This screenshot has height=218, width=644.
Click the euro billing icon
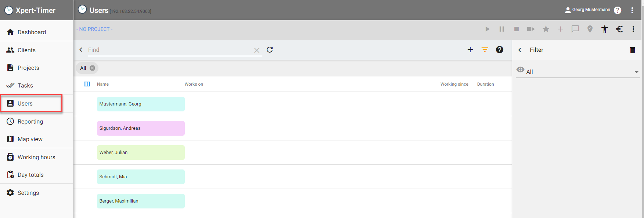point(619,29)
